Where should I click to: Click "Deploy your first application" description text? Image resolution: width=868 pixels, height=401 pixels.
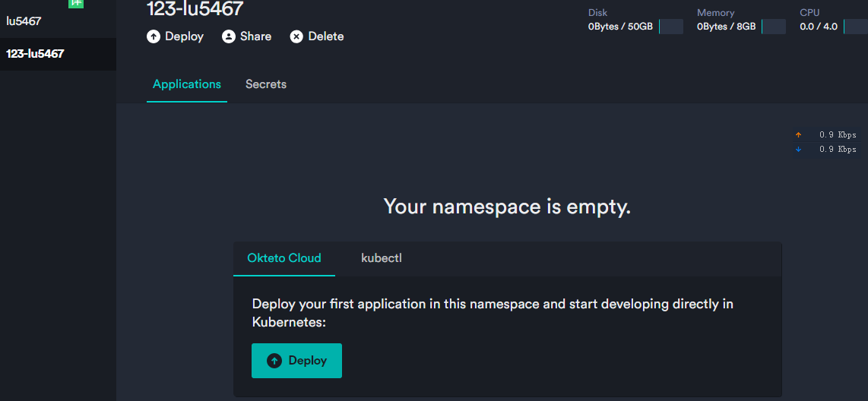493,312
